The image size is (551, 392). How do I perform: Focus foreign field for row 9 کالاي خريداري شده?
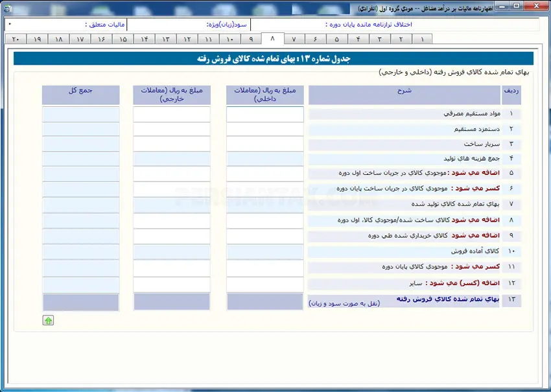click(172, 236)
